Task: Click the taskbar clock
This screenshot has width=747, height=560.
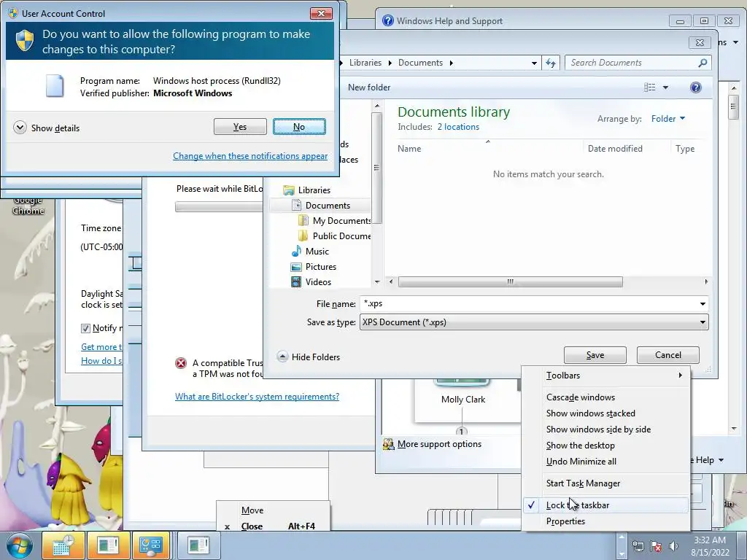Action: pos(710,546)
